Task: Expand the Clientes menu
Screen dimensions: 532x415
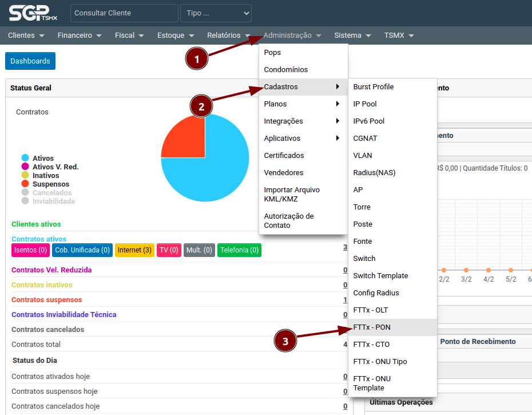Action: coord(26,35)
